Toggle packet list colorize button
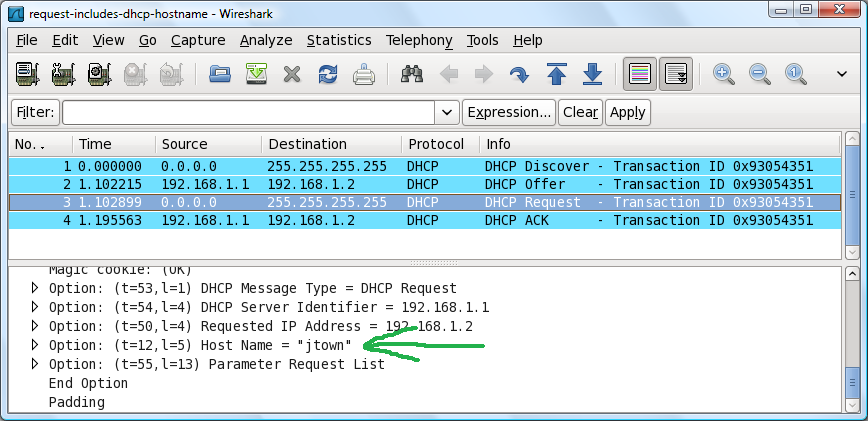Image resolution: width=868 pixels, height=421 pixels. pos(639,74)
